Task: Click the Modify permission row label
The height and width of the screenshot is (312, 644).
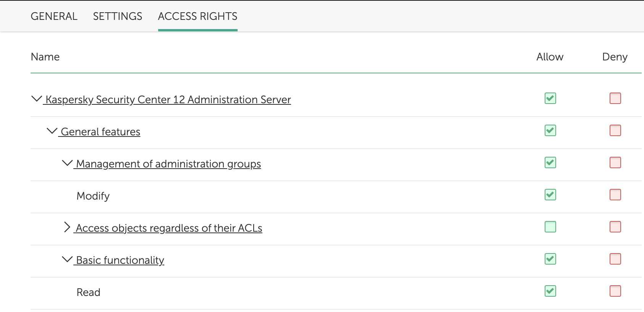Action: click(x=93, y=196)
